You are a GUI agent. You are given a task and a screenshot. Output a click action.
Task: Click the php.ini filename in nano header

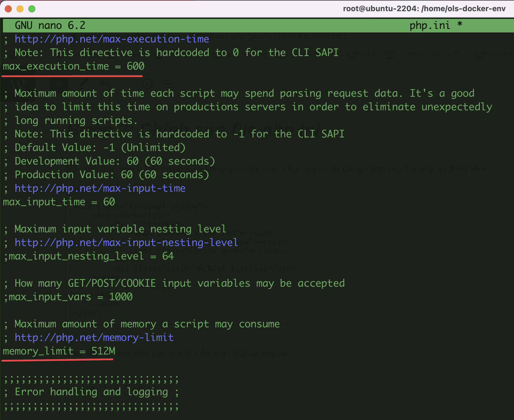(x=430, y=25)
